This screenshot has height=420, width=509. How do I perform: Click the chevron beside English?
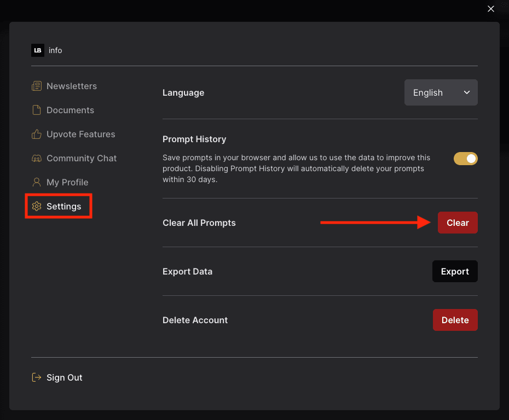tap(467, 92)
